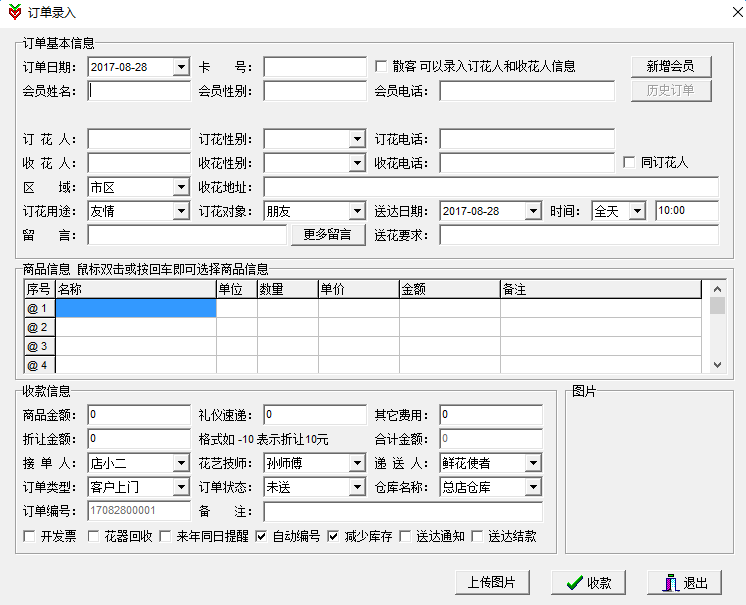The width and height of the screenshot is (746, 605).
Task: Expand the 订单状态 dropdown
Action: click(357, 487)
